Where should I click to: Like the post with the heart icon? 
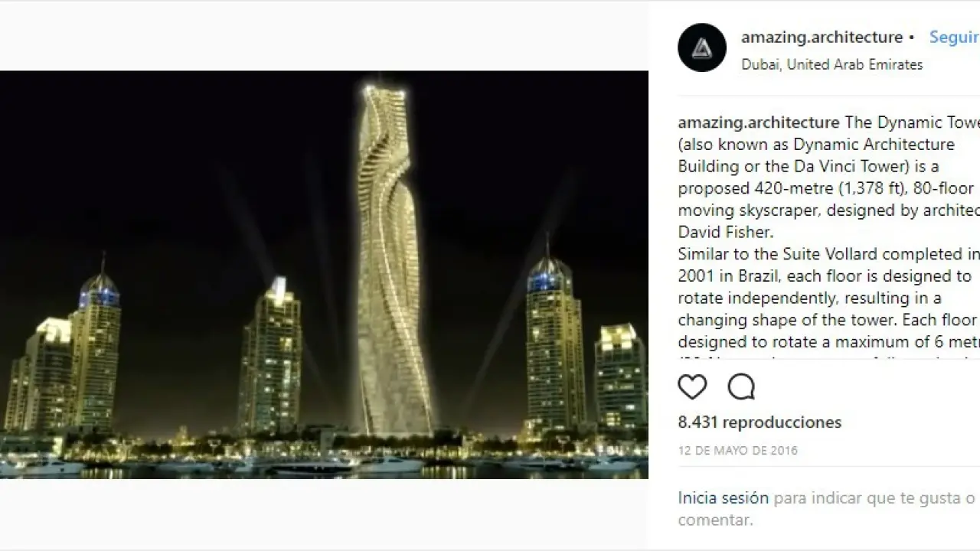[x=692, y=387]
